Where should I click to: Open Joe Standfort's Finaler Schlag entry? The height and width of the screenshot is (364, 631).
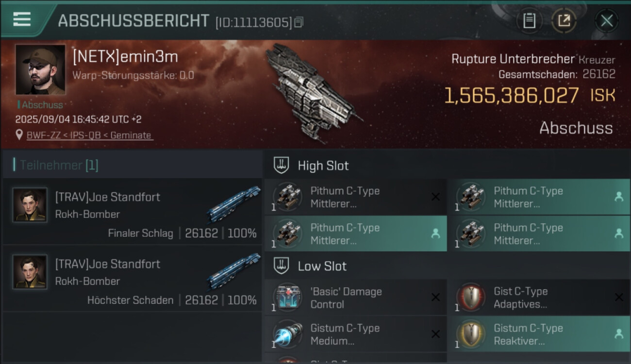[132, 212]
